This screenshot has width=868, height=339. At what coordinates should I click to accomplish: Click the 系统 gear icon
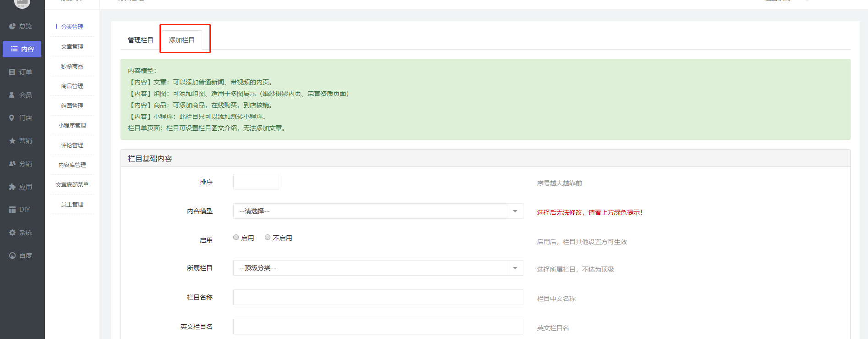(12, 233)
